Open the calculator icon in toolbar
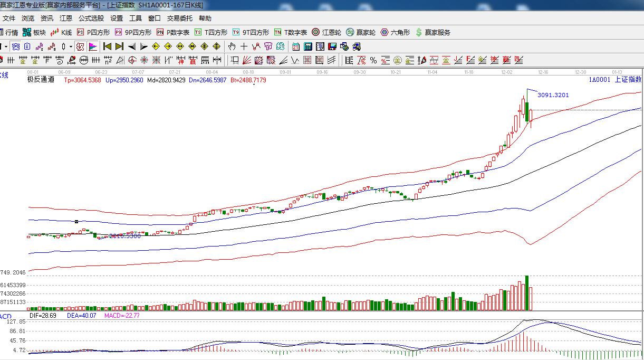The height and width of the screenshot is (360, 644). [308, 46]
